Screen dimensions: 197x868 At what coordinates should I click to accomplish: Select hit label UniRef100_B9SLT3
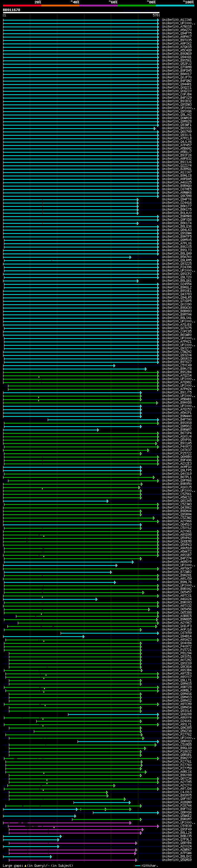pos(177,250)
